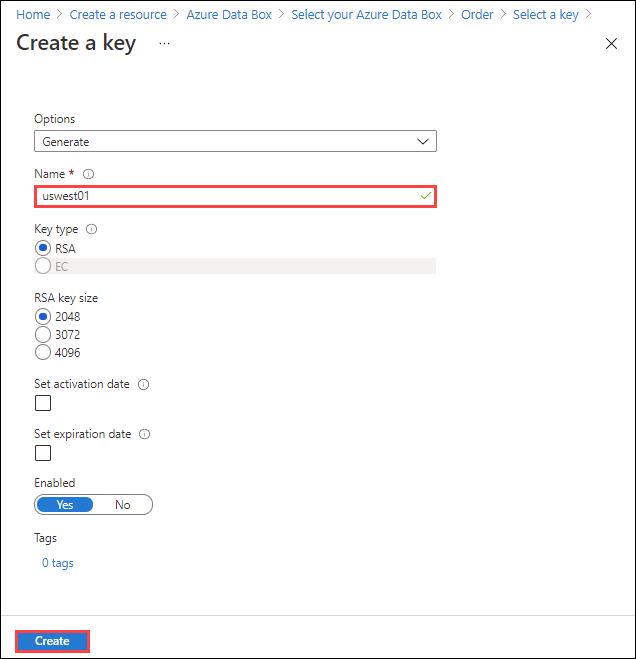Navigate to Azure Data Box breadcrumb
Image resolution: width=636 pixels, height=659 pixels.
click(x=229, y=15)
